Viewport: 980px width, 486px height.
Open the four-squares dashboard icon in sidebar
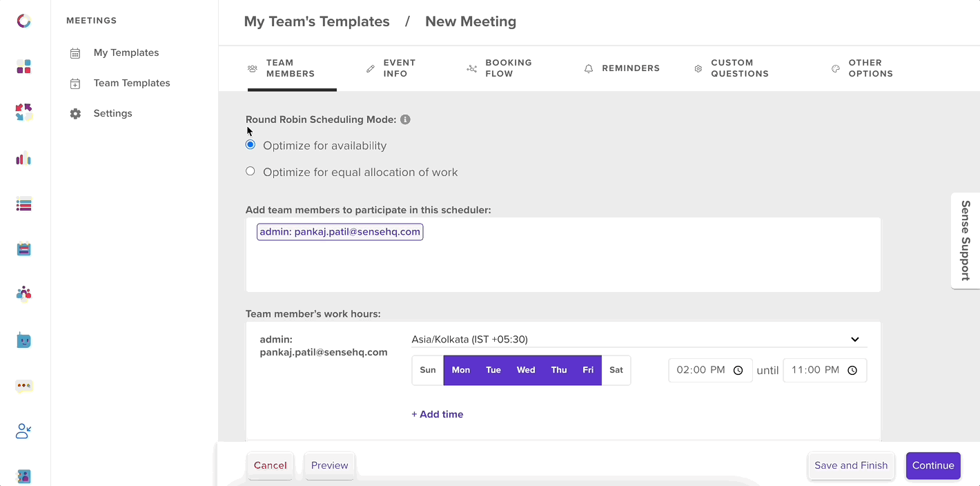pyautogui.click(x=23, y=66)
